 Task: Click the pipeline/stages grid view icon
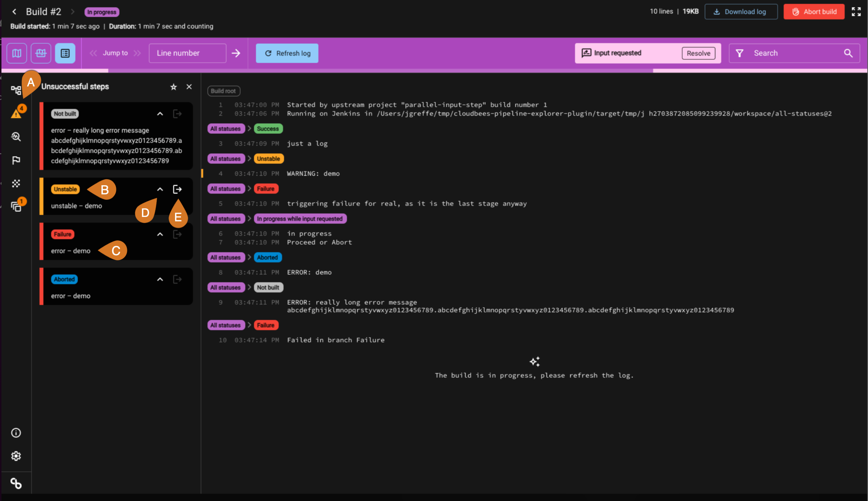[40, 53]
